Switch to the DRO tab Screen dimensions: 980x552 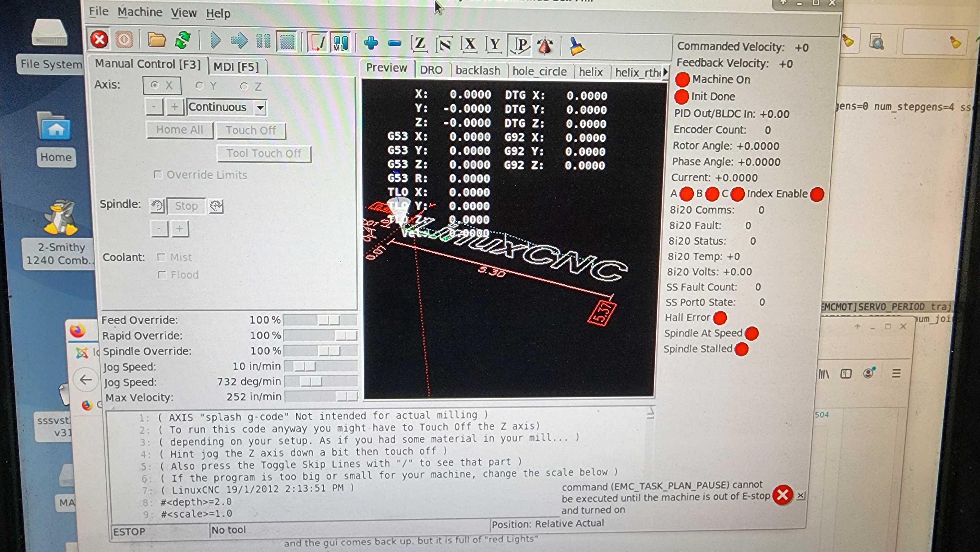(x=431, y=70)
